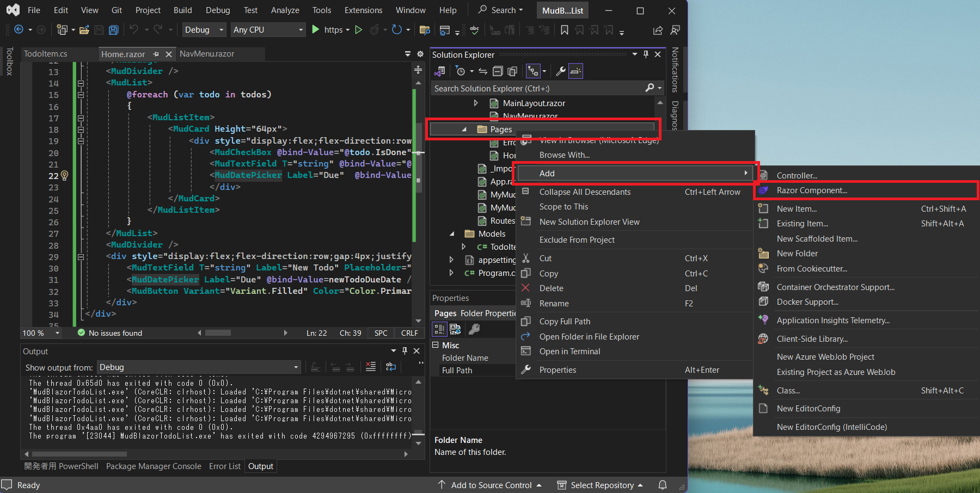Collapse the Pages folder tree arrow
980x493 pixels.
click(464, 130)
